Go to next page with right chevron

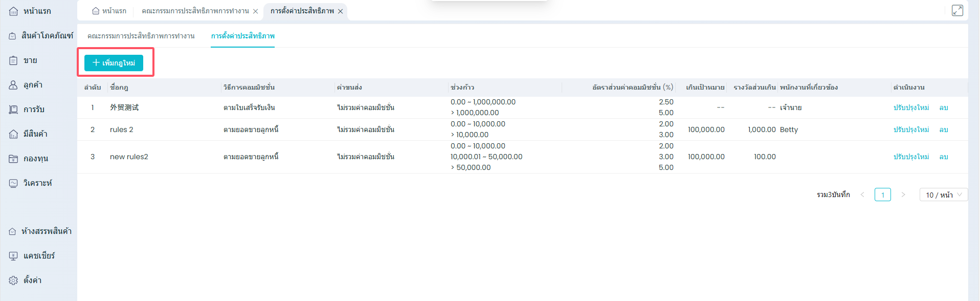tap(903, 195)
